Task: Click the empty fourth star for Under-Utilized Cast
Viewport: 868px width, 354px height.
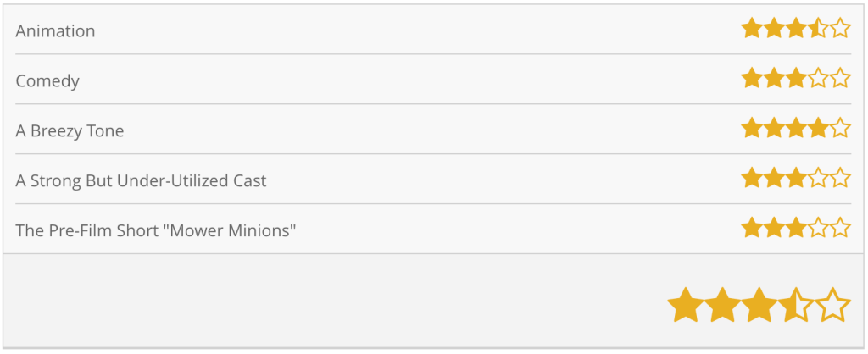Action: pyautogui.click(x=818, y=179)
